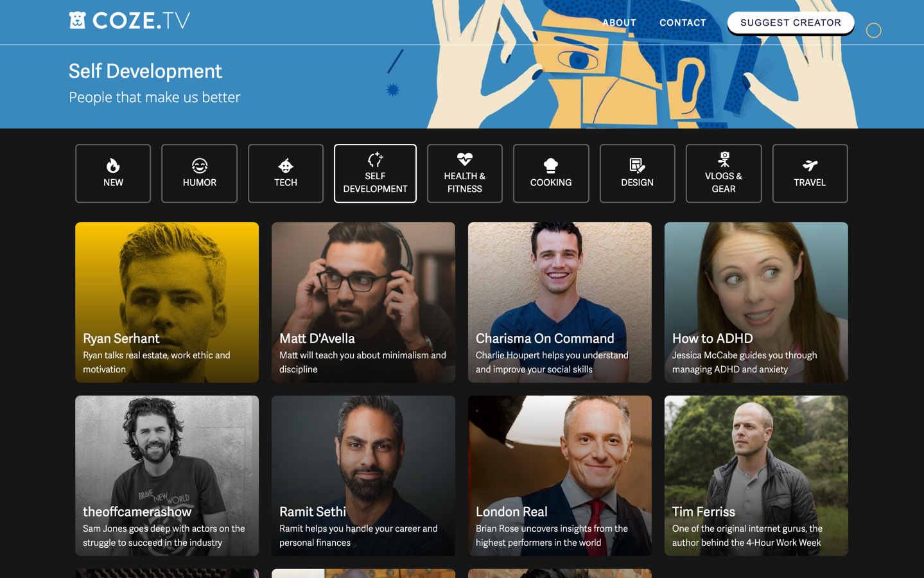Select the heart icon for HEALTH & FITNESS
Viewport: 924px width, 578px height.
[x=464, y=159]
